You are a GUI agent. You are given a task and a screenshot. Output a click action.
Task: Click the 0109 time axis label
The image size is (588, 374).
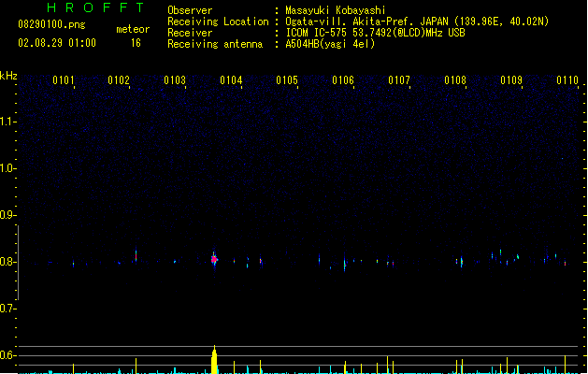tap(511, 80)
